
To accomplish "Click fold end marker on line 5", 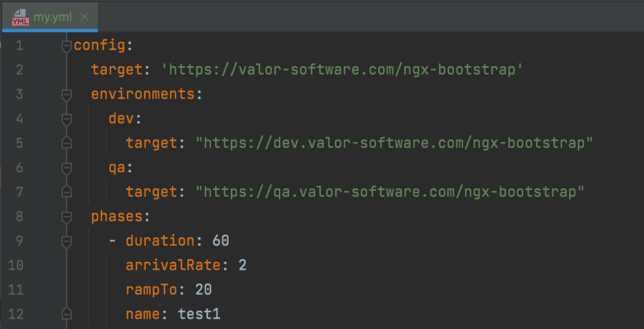I will (x=67, y=143).
